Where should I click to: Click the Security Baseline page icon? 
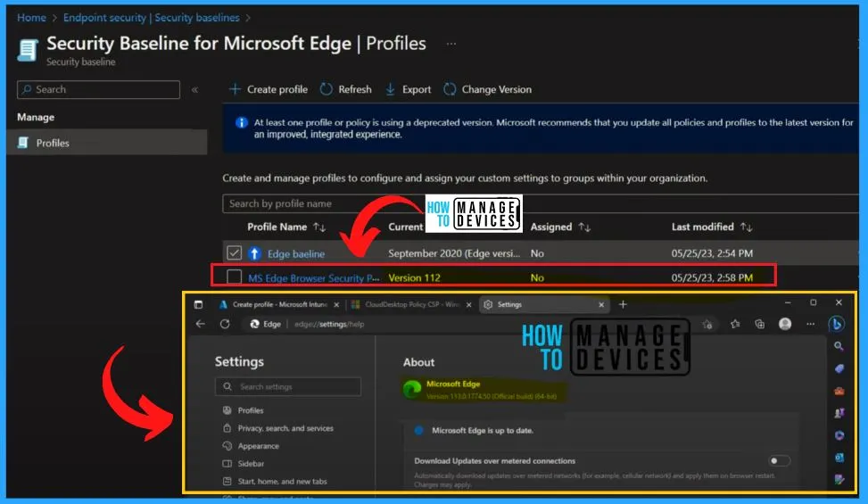[x=28, y=50]
